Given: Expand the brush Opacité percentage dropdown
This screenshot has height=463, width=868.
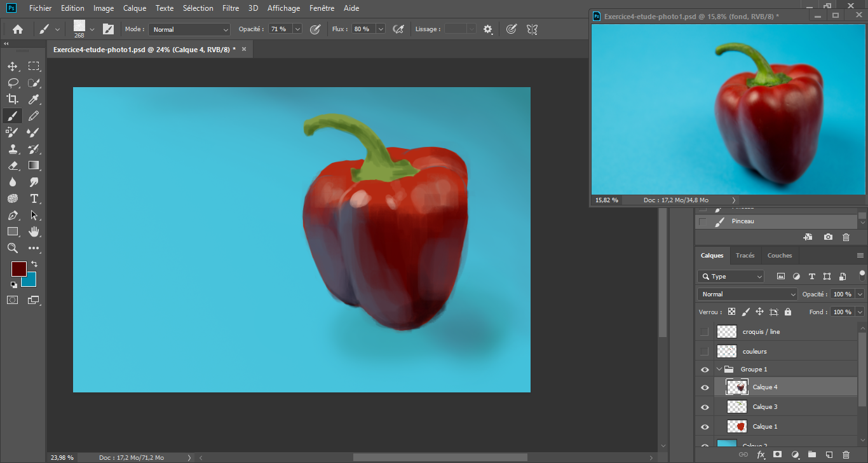Looking at the screenshot, I should 297,29.
